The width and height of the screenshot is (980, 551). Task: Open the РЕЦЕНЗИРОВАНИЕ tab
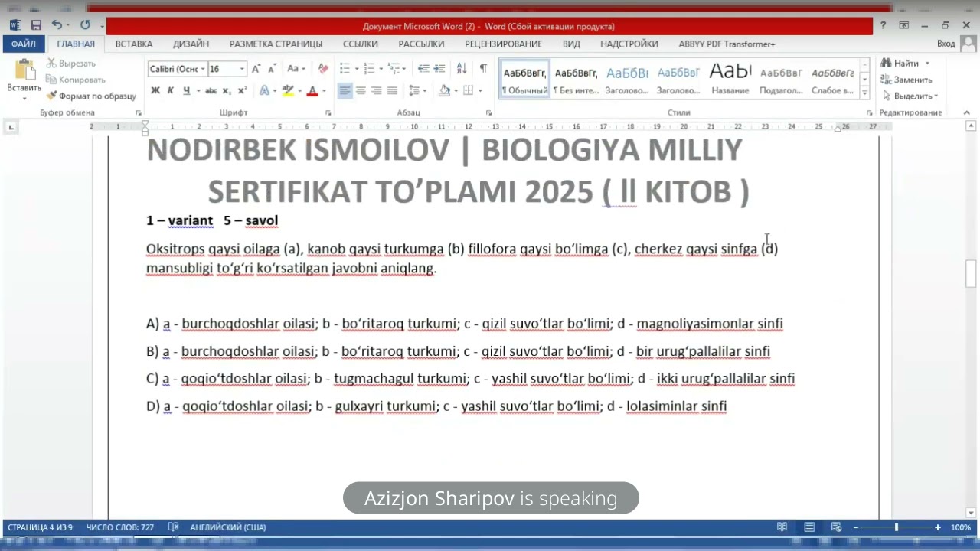pos(503,44)
